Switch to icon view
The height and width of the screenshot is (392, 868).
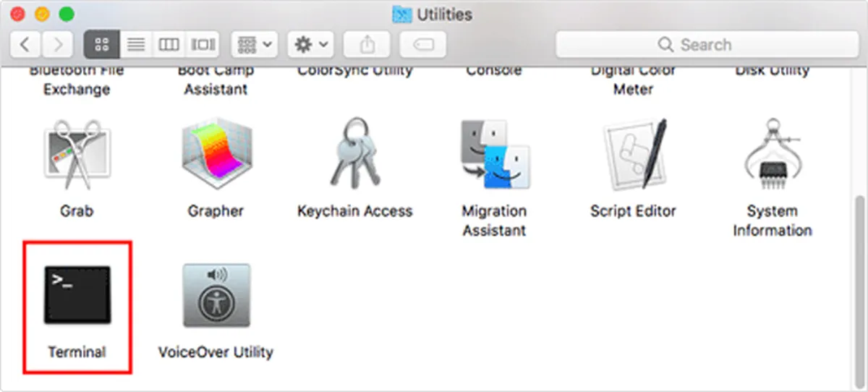(x=102, y=45)
